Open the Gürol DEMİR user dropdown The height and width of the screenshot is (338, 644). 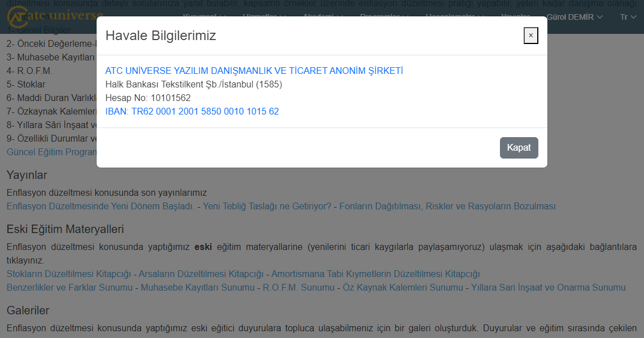(574, 17)
